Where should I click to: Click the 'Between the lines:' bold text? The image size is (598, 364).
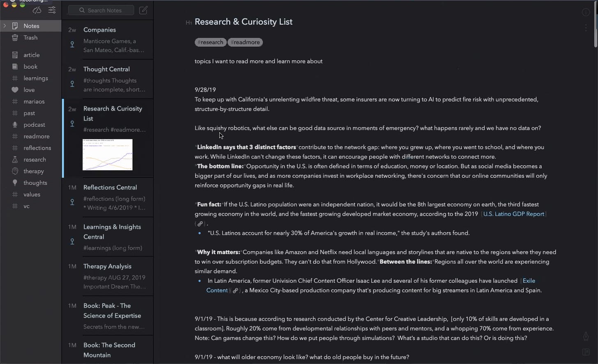click(x=406, y=261)
